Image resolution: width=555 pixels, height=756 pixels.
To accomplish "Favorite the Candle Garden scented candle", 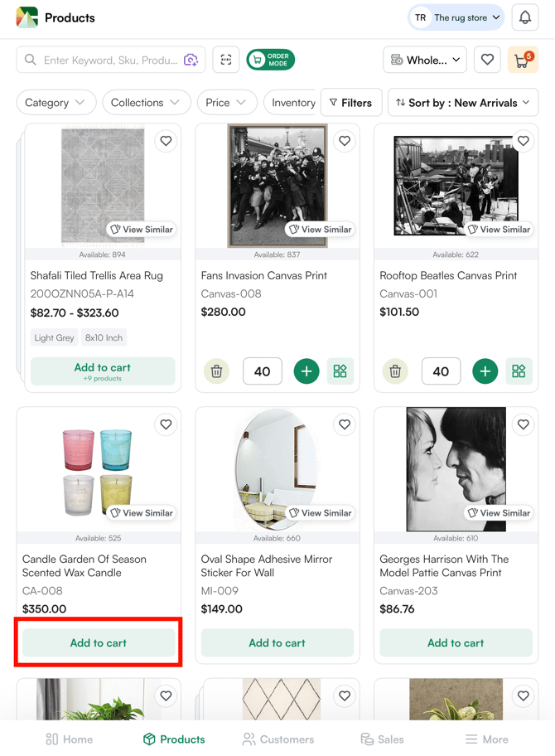I will click(166, 424).
